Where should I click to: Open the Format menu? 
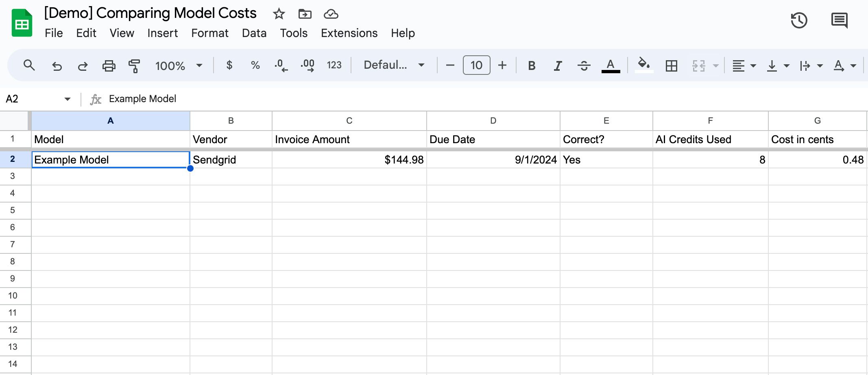(x=210, y=33)
